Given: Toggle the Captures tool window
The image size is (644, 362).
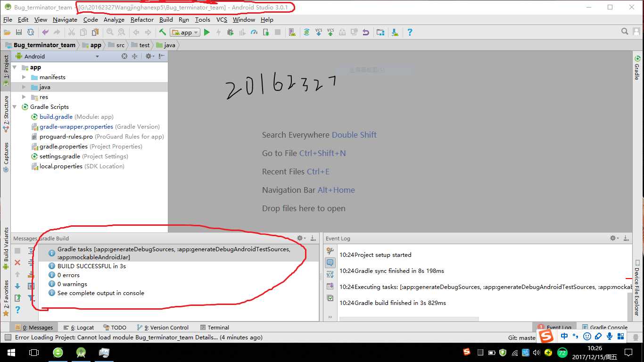Looking at the screenshot, I should click(6, 157).
